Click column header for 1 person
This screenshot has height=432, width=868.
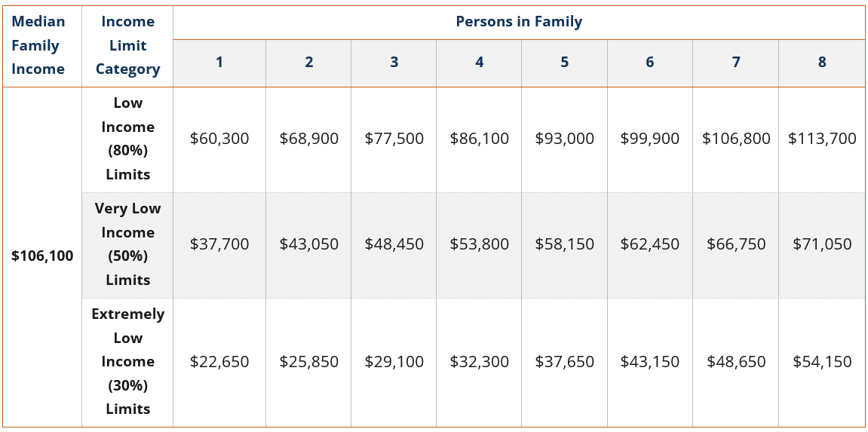click(x=219, y=63)
